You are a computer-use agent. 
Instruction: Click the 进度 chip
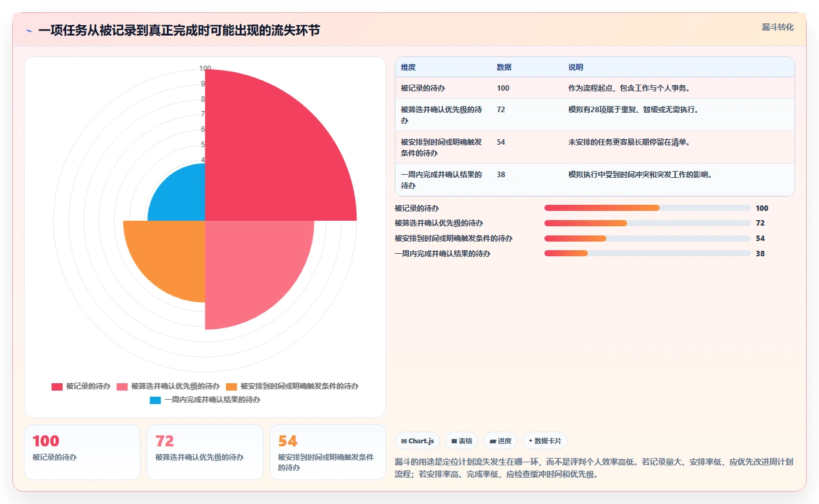coord(500,441)
